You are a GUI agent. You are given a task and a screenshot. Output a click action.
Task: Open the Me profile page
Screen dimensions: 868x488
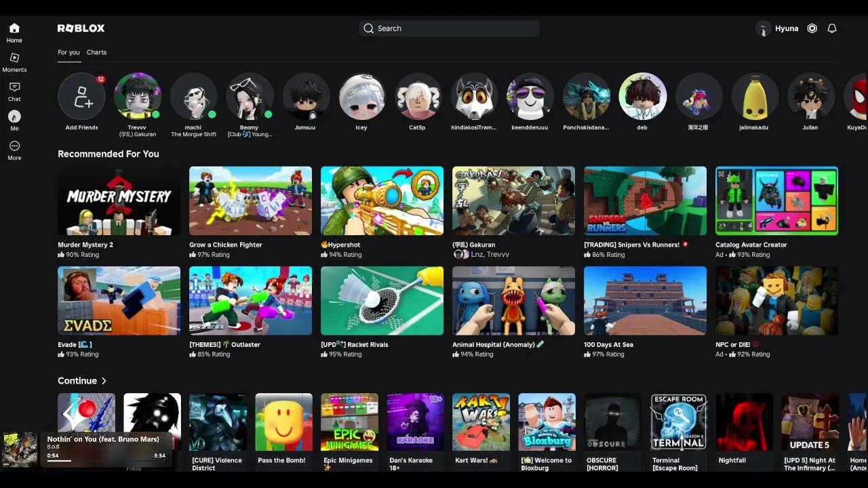click(x=14, y=120)
